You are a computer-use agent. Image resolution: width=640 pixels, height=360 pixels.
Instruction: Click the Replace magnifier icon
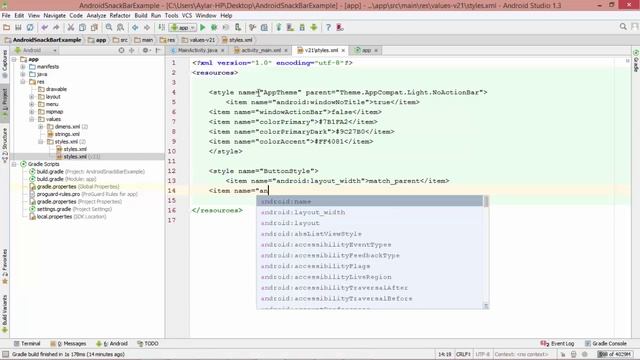click(120, 27)
